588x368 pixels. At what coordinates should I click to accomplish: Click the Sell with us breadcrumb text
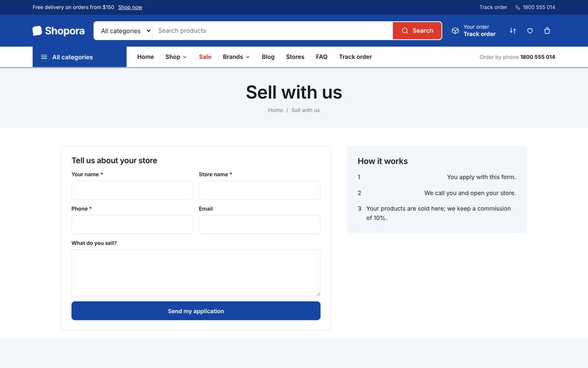tap(306, 110)
